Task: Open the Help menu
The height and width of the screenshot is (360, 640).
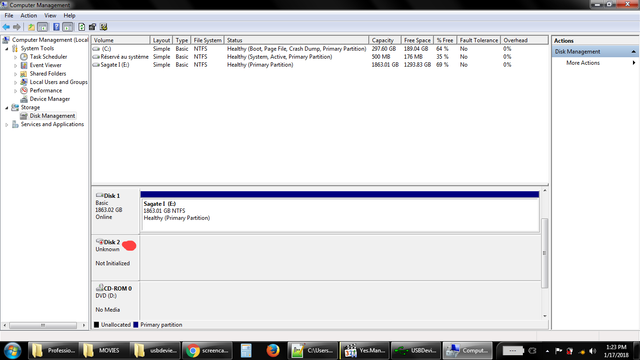Action: coord(69,16)
